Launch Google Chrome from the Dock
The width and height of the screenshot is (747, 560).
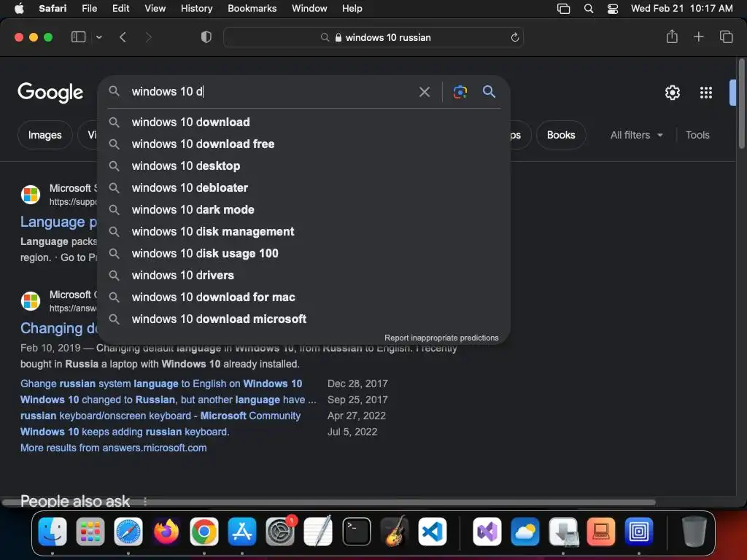pyautogui.click(x=204, y=532)
